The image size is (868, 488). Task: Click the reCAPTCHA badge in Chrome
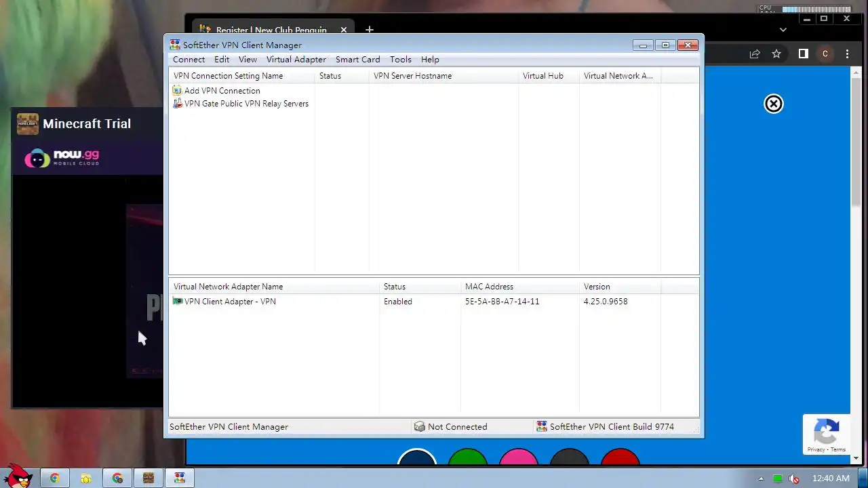(826, 434)
